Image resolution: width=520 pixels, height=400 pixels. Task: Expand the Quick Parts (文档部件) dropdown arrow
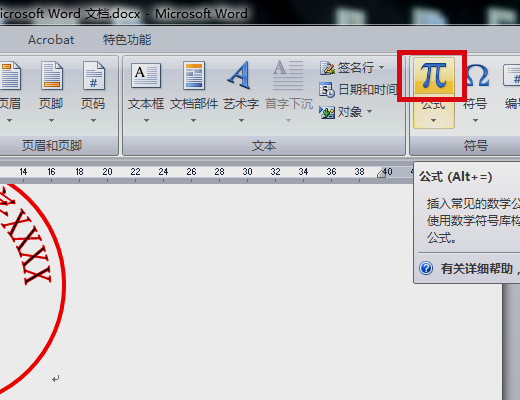pos(193,120)
